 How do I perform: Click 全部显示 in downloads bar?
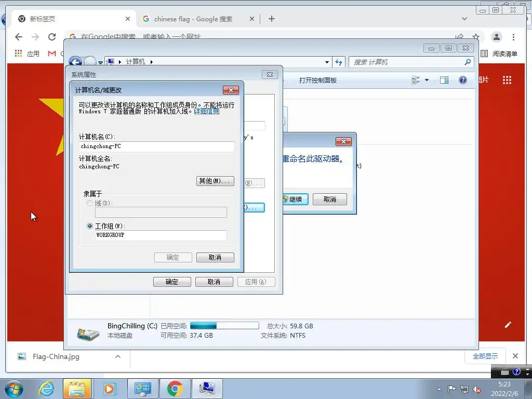coord(485,356)
